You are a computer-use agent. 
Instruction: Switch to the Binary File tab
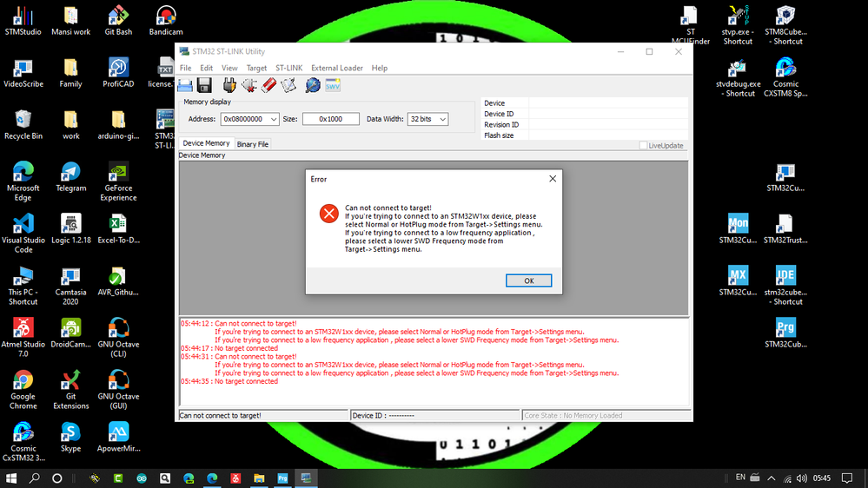(253, 144)
